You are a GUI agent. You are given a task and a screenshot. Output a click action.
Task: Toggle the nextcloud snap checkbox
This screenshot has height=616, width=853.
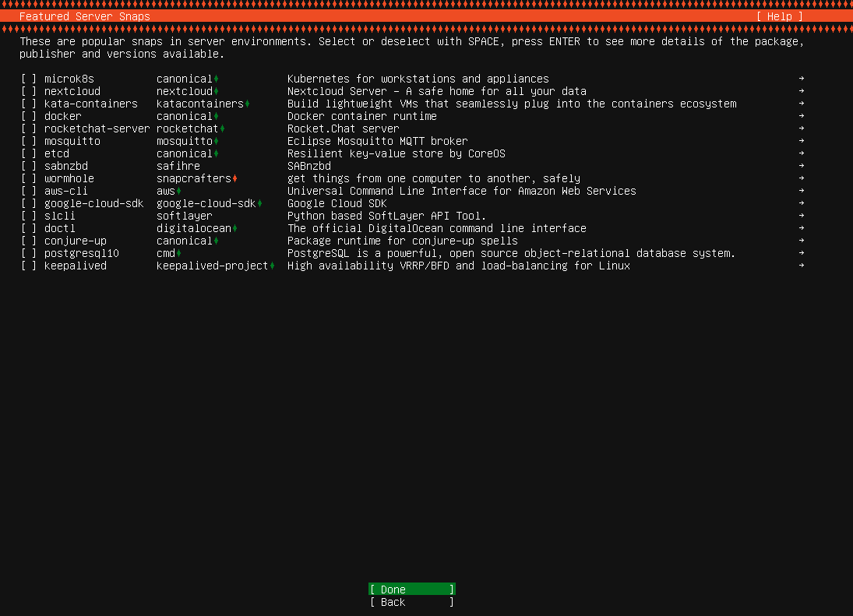[x=29, y=91]
